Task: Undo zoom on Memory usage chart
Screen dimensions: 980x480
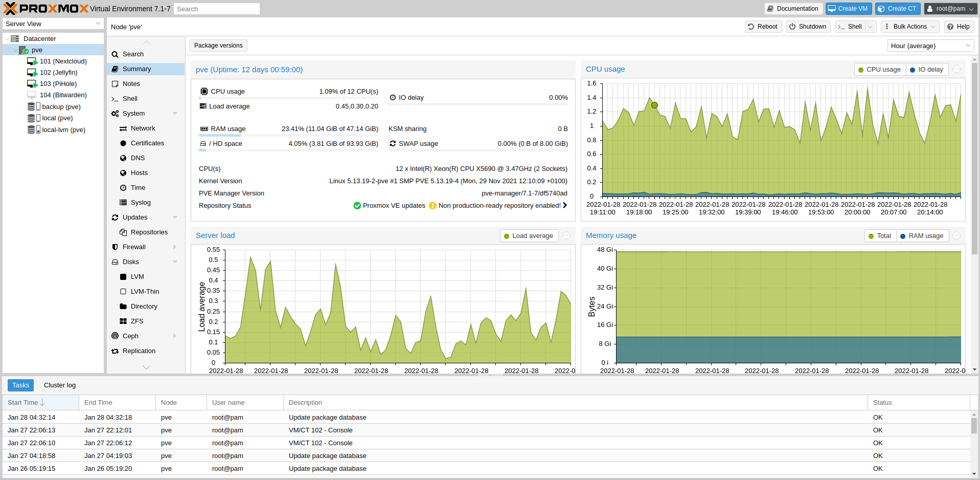Action: click(956, 236)
